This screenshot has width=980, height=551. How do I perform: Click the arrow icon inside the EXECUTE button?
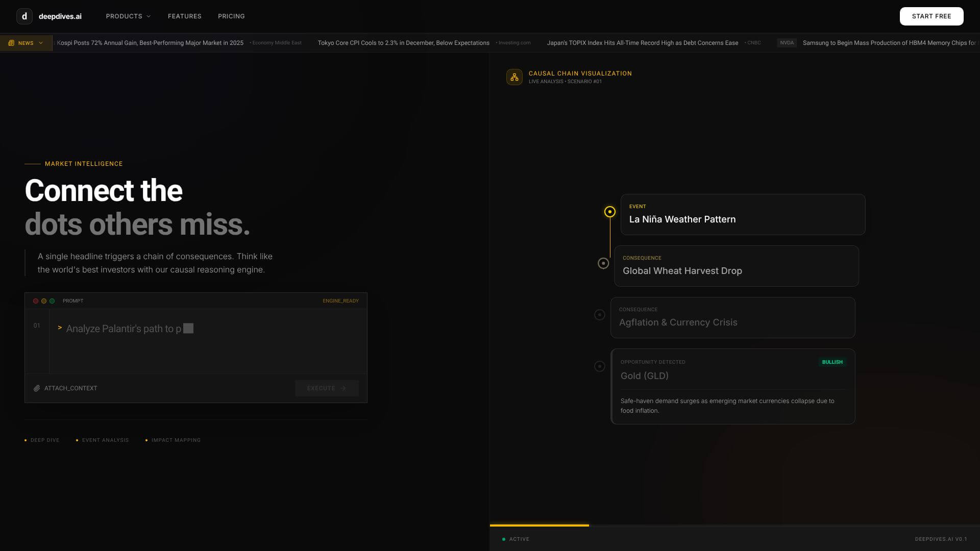click(x=342, y=388)
